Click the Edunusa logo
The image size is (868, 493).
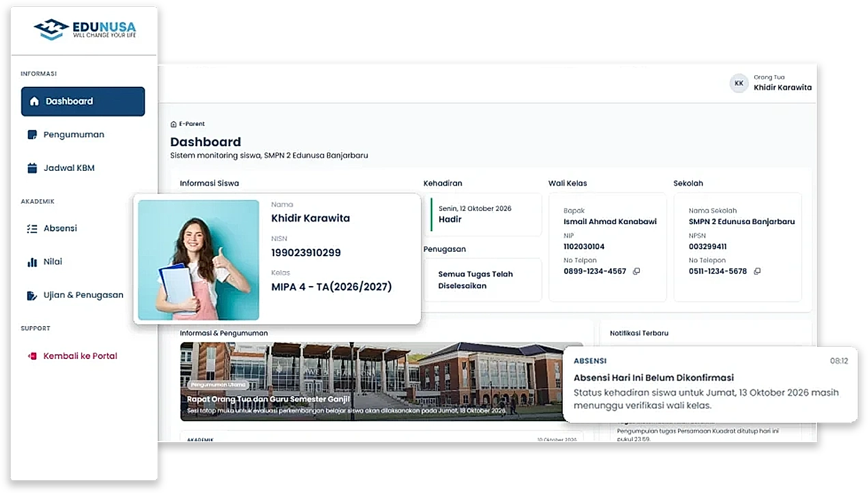pos(84,29)
